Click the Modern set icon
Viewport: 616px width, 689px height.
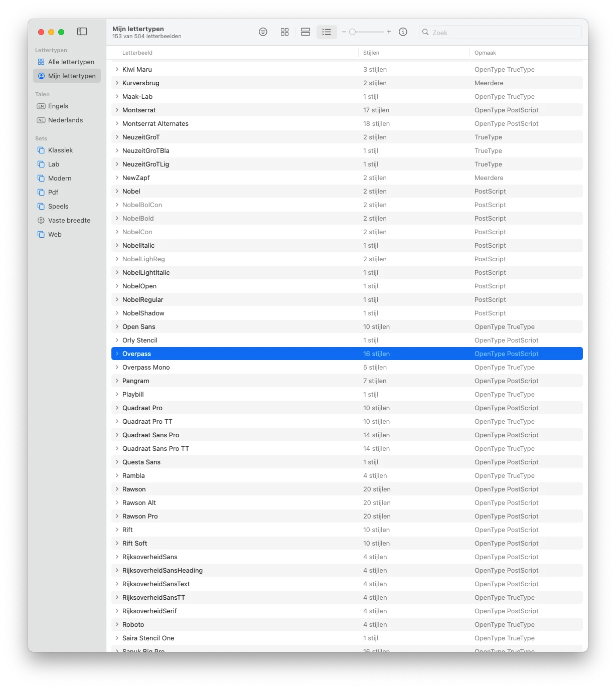tap(41, 178)
